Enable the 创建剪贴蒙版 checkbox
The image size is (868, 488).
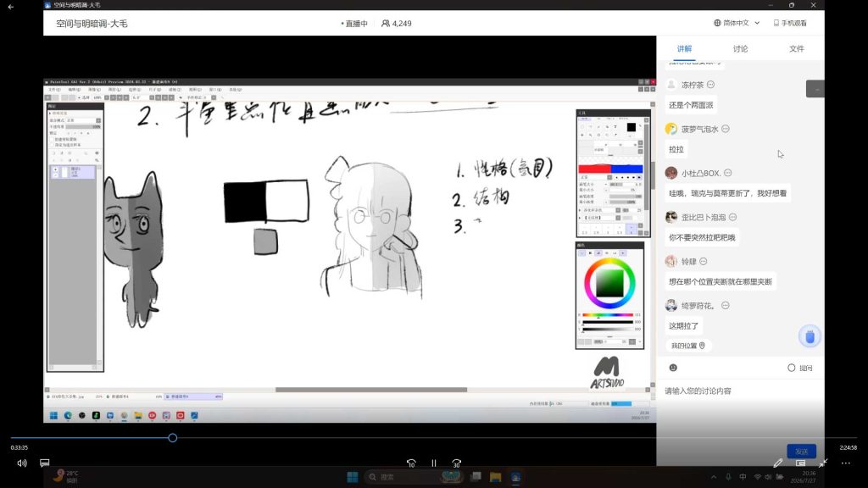[52, 140]
